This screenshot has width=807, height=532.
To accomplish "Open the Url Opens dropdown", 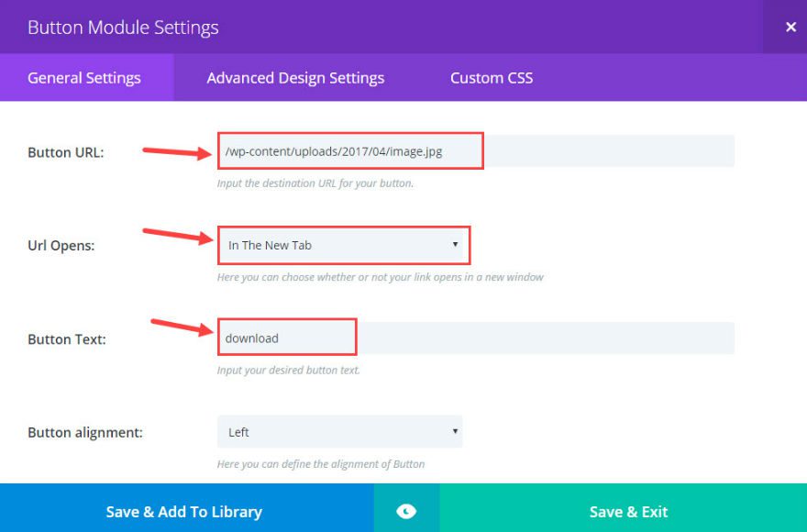I will click(x=341, y=245).
